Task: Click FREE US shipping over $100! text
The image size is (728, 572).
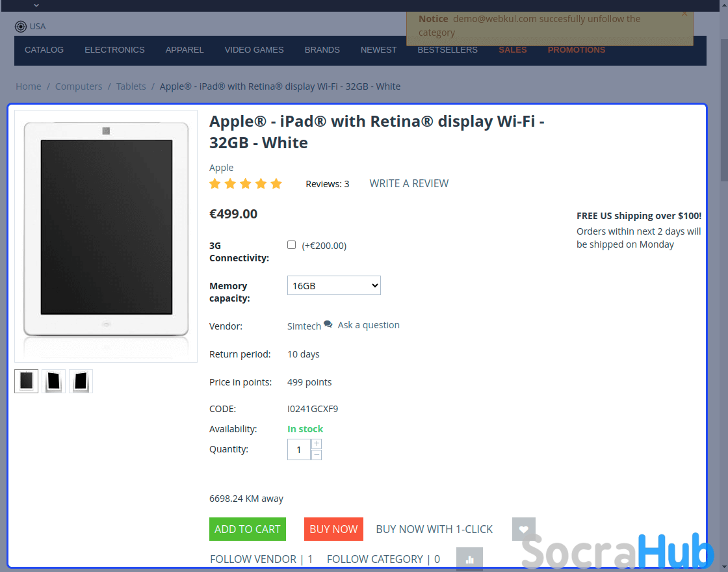Action: 639,216
